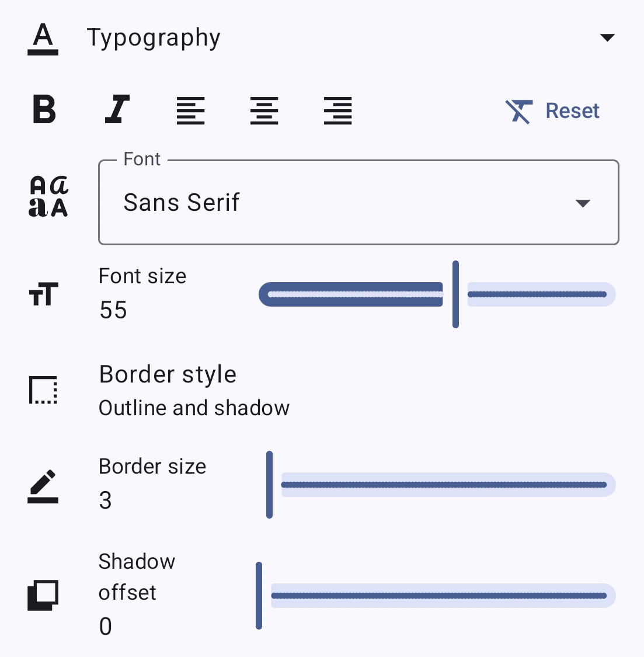Click the font size icon next to Font size
The height and width of the screenshot is (657, 644).
pyautogui.click(x=43, y=295)
